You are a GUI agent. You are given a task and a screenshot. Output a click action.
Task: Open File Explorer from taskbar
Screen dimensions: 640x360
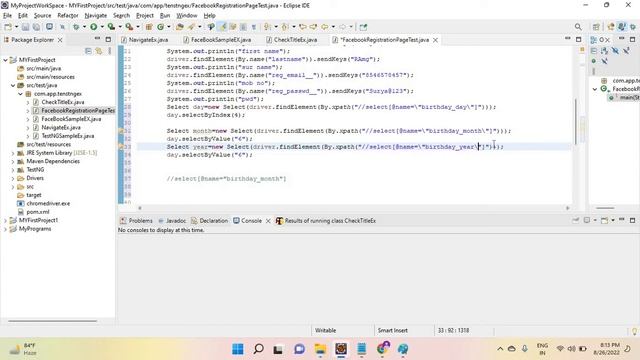[x=320, y=349]
